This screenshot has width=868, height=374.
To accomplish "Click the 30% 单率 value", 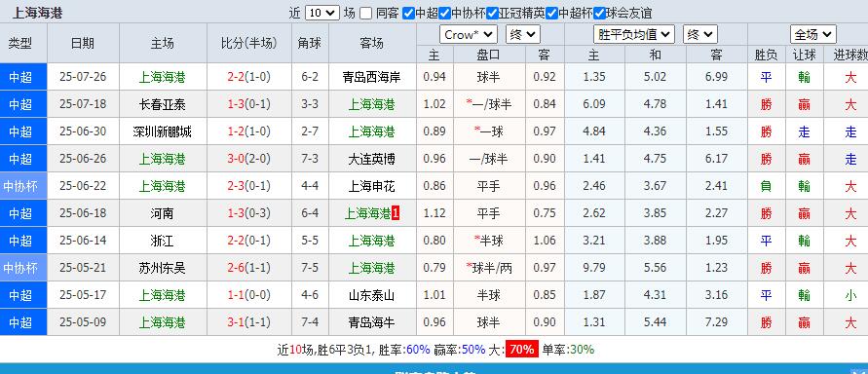I will 582,349.
